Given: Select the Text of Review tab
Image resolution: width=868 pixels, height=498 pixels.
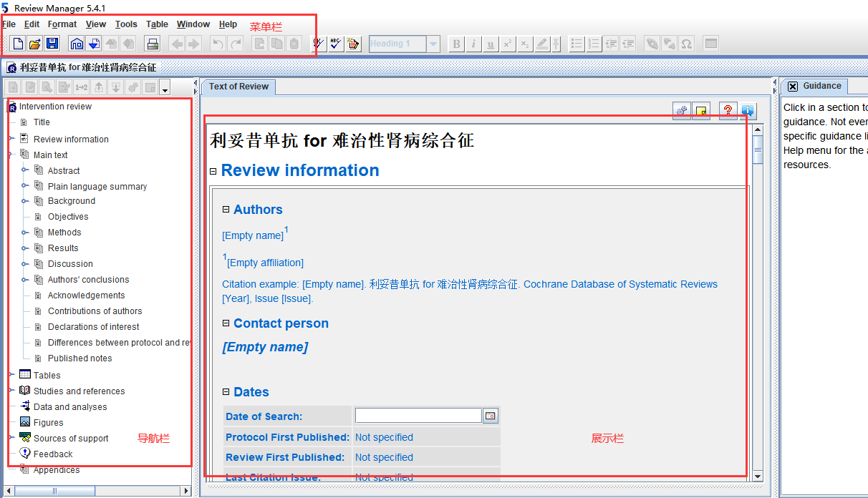Looking at the screenshot, I should [x=238, y=86].
